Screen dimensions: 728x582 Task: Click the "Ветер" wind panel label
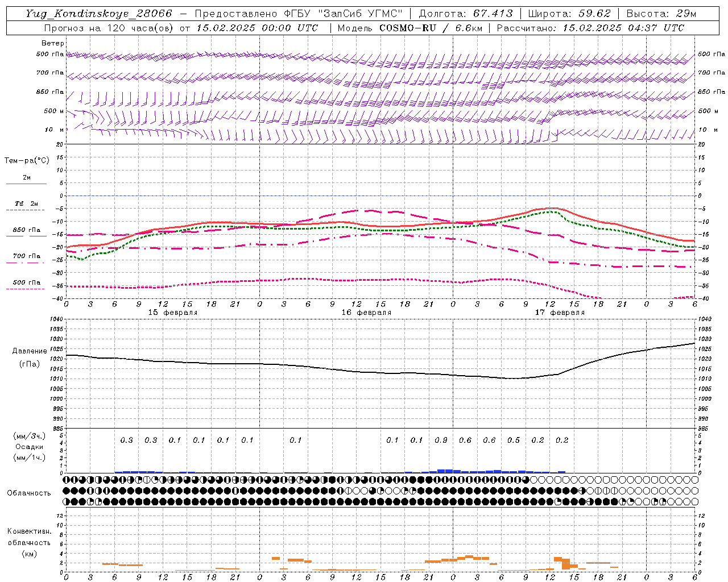tap(53, 43)
